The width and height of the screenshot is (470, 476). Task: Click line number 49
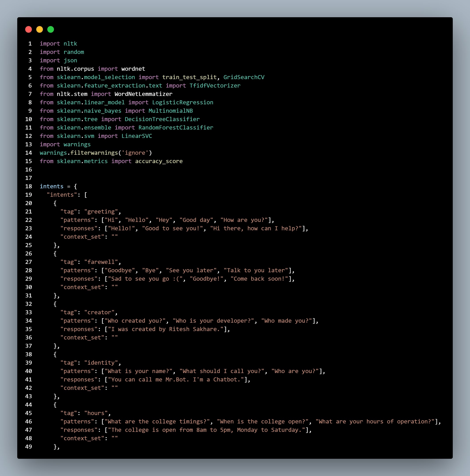coord(29,447)
